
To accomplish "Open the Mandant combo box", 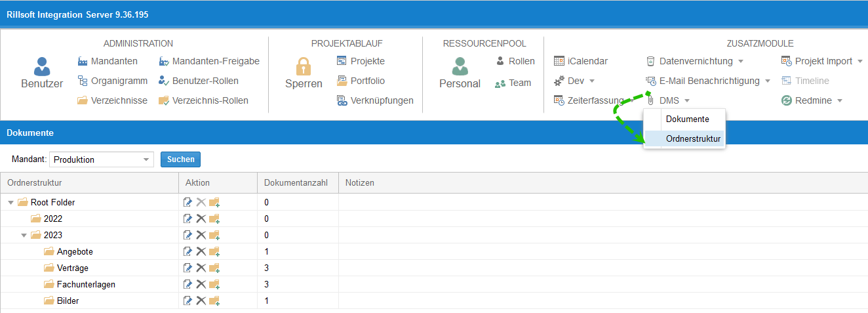I will tap(101, 159).
